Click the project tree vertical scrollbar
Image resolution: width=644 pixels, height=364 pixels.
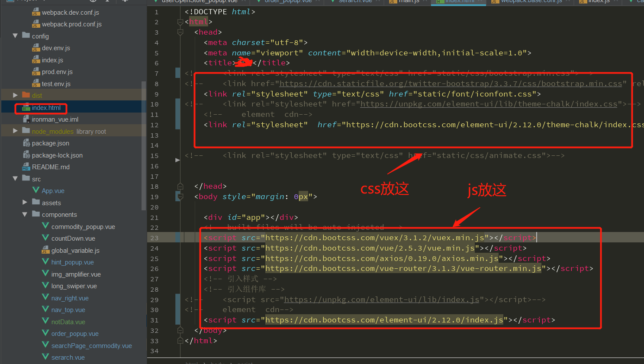tap(144, 145)
